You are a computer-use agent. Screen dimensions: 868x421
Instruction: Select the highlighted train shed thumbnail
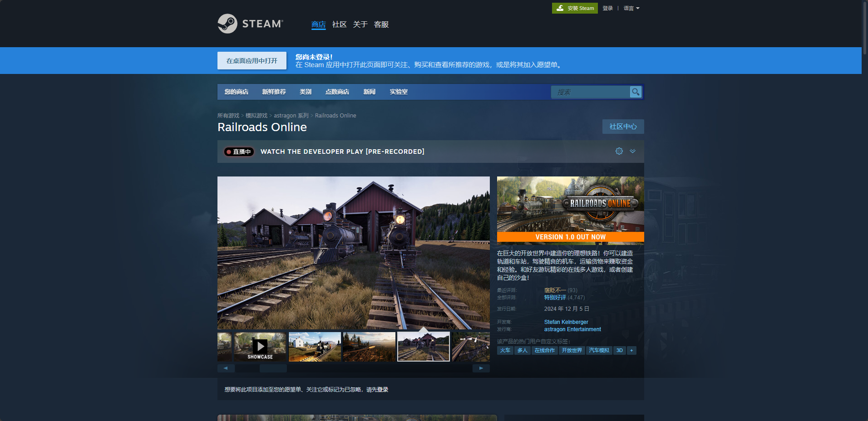pyautogui.click(x=424, y=347)
